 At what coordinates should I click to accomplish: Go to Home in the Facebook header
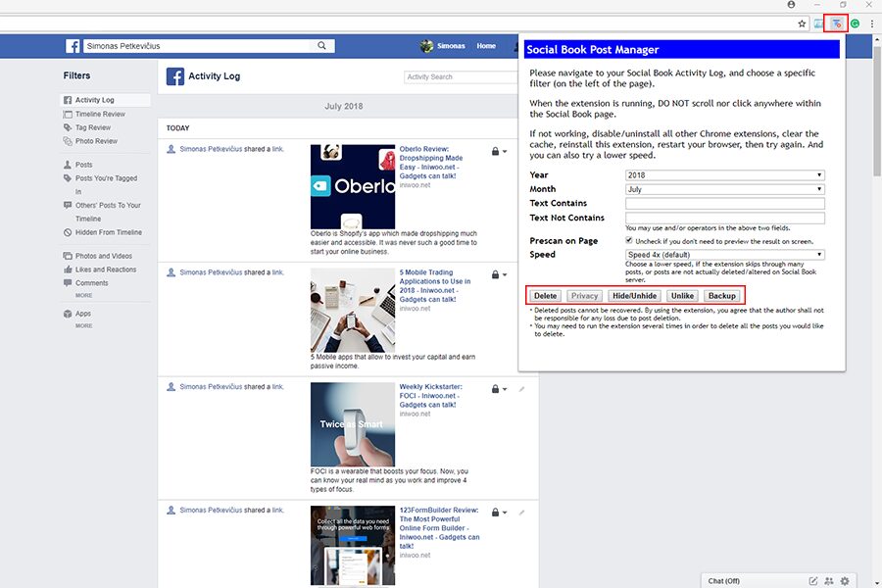486,46
